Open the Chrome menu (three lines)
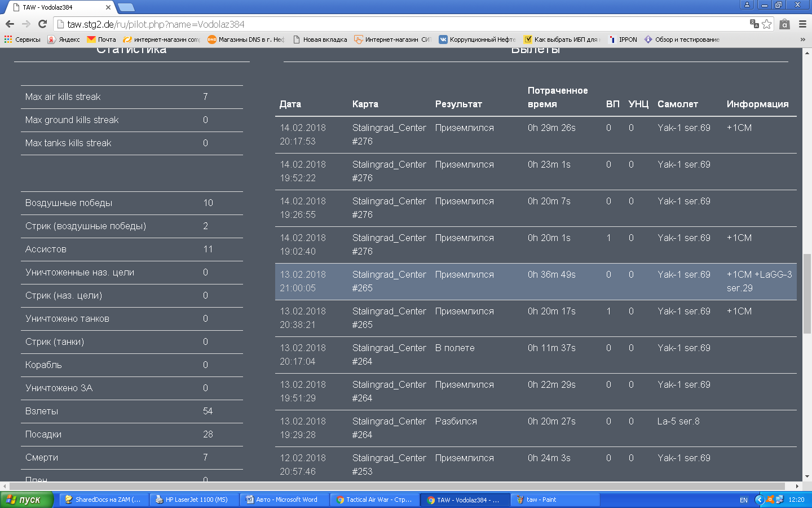Image resolution: width=812 pixels, height=508 pixels. pyautogui.click(x=802, y=24)
